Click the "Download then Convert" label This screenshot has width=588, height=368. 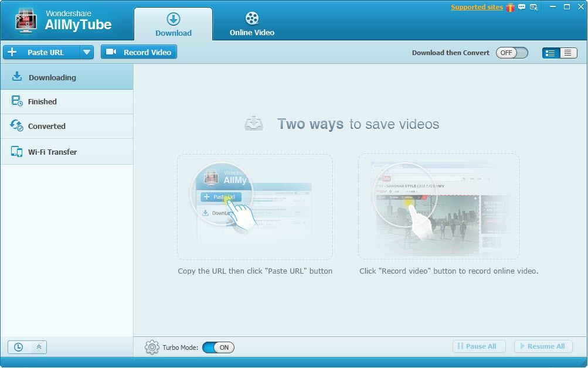(x=451, y=53)
